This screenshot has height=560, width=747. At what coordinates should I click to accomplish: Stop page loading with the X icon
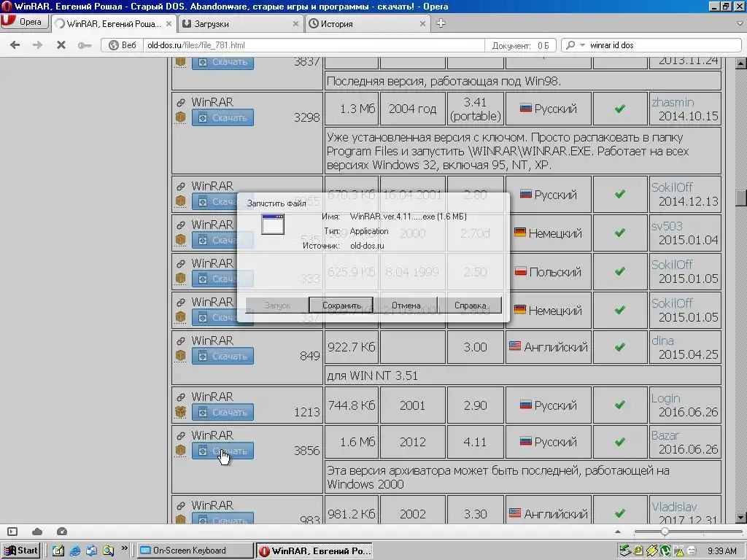coord(61,44)
